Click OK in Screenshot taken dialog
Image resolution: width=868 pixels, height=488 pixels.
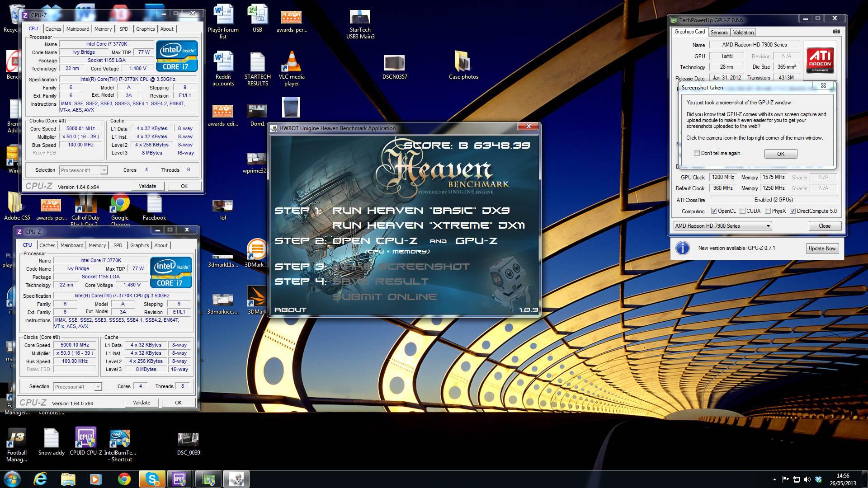coord(781,154)
